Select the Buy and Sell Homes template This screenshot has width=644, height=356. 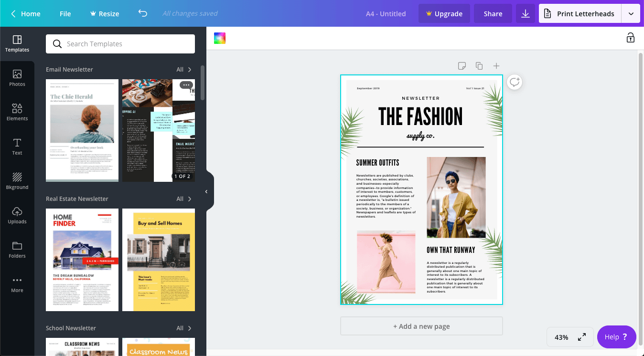coord(159,260)
